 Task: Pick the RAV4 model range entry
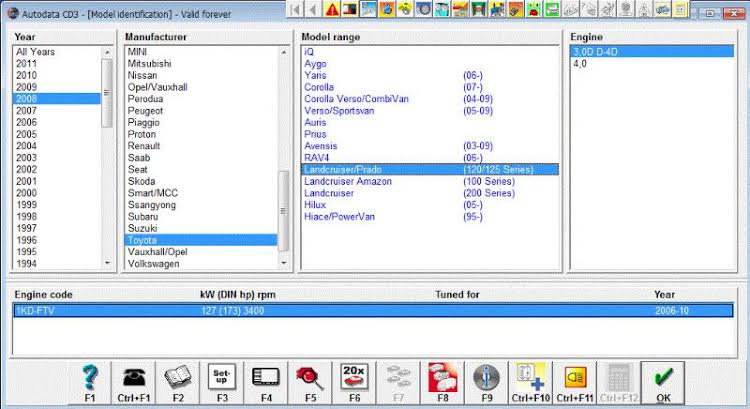coord(316,157)
